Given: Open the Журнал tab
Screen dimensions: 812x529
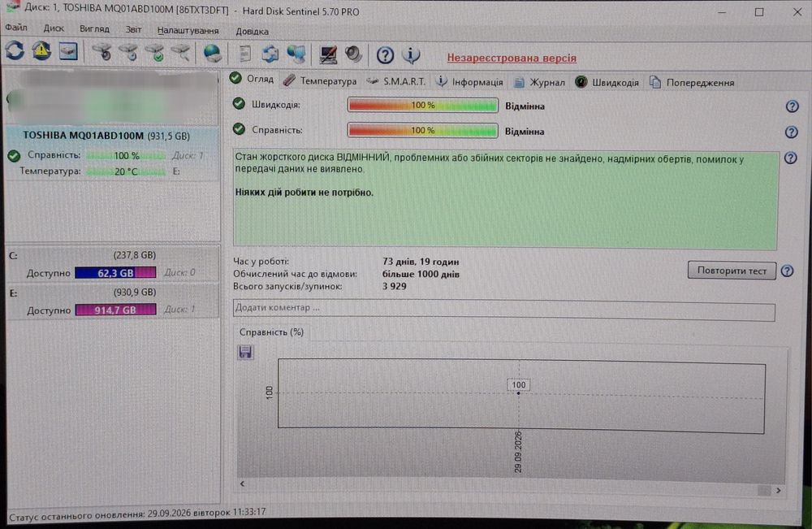Looking at the screenshot, I should click(539, 82).
